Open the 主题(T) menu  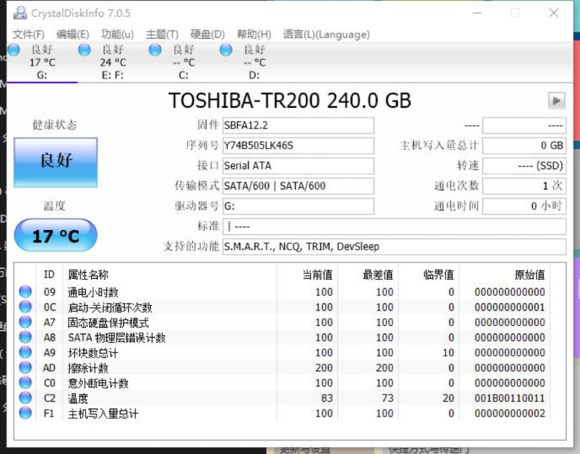coord(162,34)
